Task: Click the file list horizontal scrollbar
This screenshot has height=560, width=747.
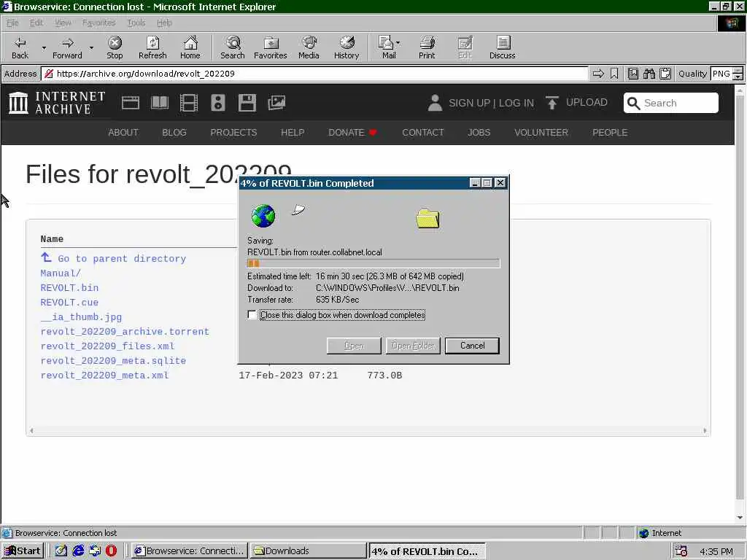Action: tap(368, 430)
